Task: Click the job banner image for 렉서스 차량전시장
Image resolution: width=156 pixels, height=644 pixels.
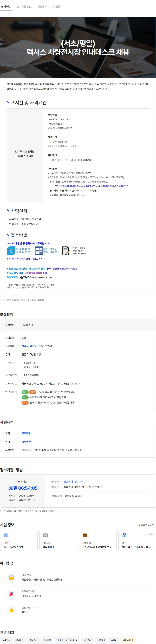Action: tap(78, 47)
